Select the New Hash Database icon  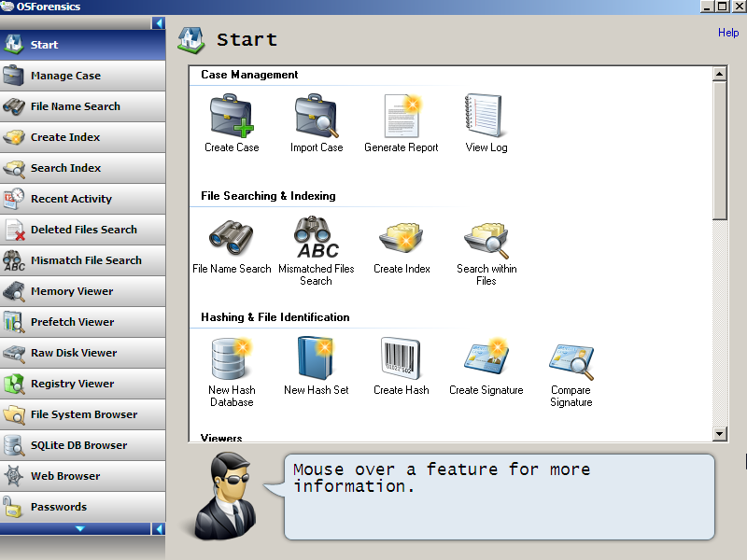tap(232, 359)
